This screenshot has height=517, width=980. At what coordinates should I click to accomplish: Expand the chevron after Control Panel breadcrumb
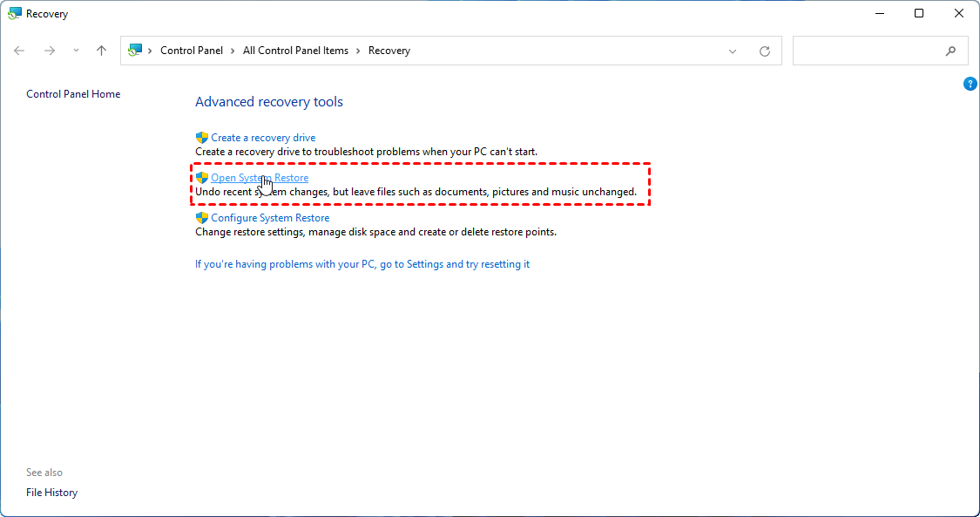pos(233,51)
